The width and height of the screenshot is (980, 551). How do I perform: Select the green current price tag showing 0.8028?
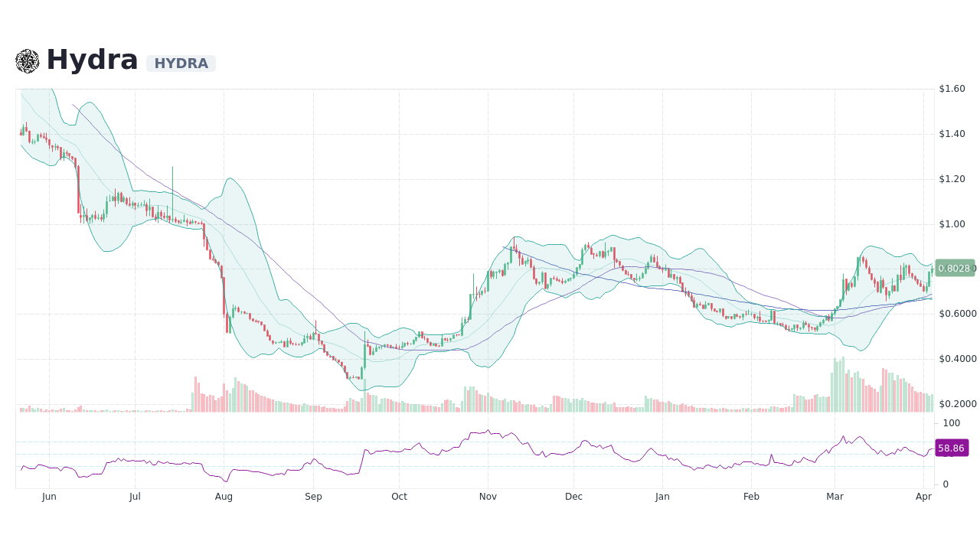(954, 268)
